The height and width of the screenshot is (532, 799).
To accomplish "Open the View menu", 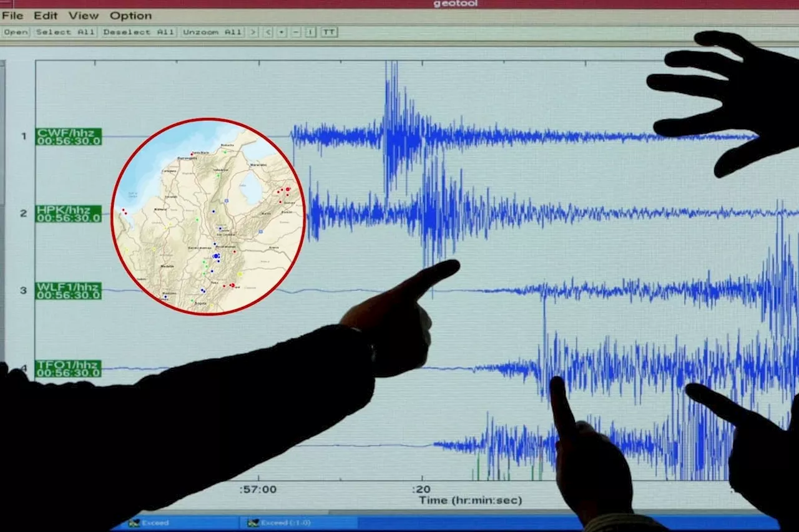I will 83,16.
